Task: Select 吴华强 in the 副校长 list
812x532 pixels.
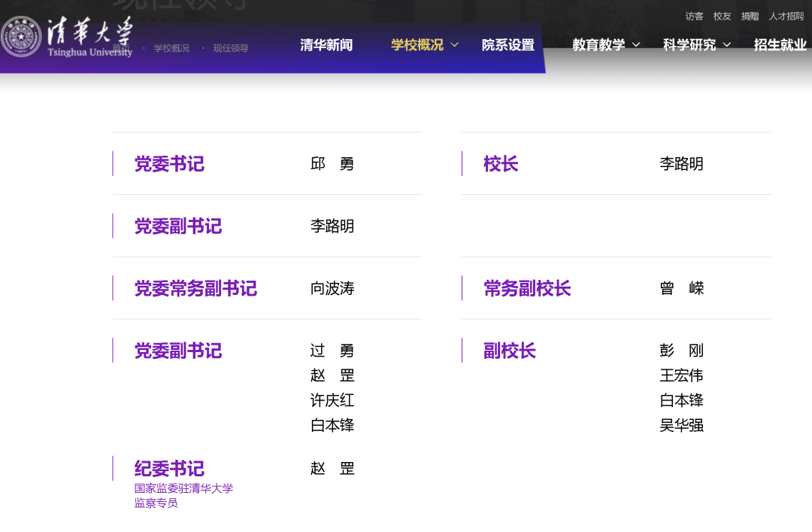Action: [681, 425]
